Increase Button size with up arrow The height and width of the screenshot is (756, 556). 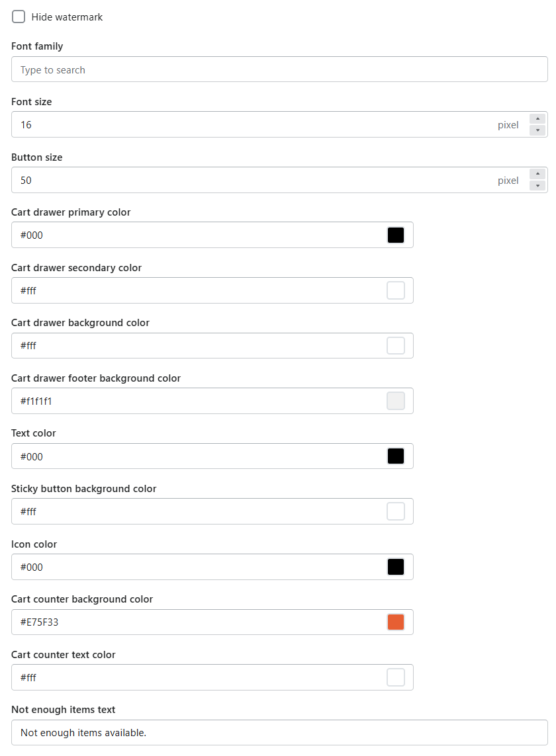click(537, 174)
